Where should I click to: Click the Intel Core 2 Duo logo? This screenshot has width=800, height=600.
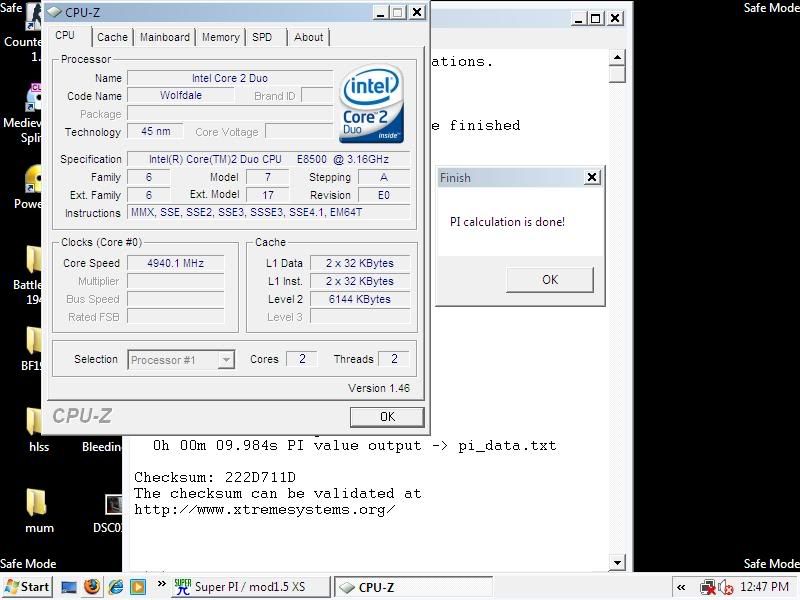[371, 104]
